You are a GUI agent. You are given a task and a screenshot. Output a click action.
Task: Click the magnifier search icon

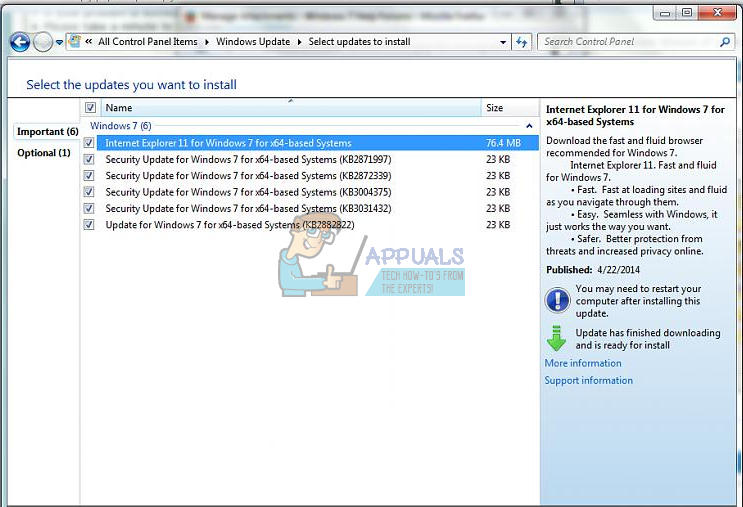tap(725, 42)
